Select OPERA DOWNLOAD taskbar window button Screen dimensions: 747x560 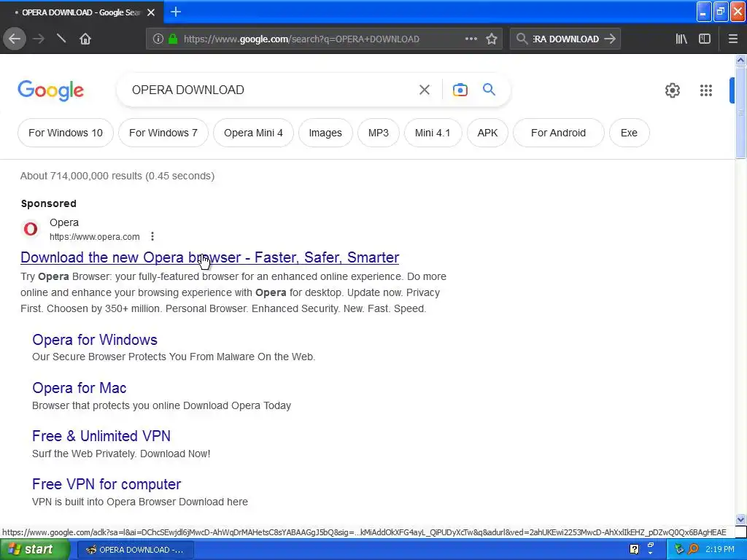pyautogui.click(x=134, y=550)
